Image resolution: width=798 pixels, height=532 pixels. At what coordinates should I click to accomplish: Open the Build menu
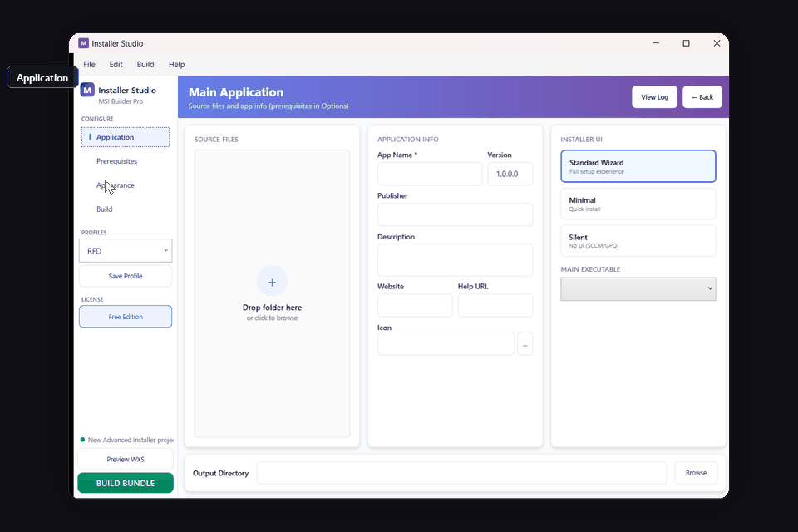(145, 64)
